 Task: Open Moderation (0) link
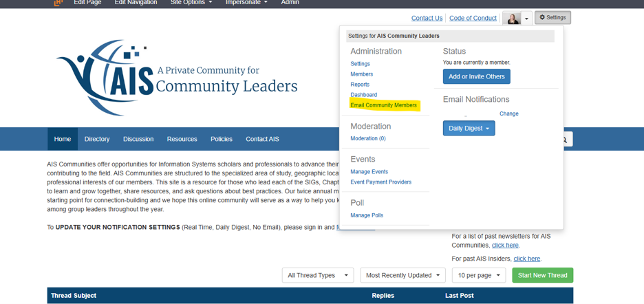click(367, 138)
